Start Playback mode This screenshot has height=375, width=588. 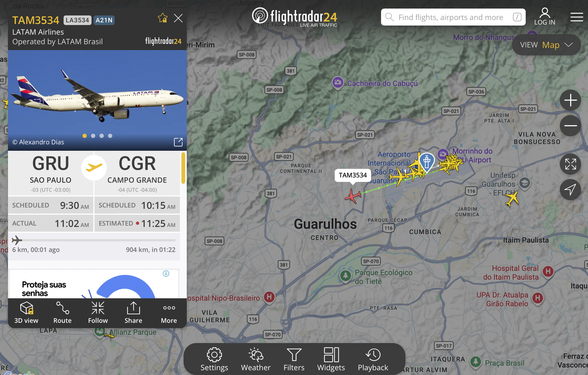(x=373, y=360)
